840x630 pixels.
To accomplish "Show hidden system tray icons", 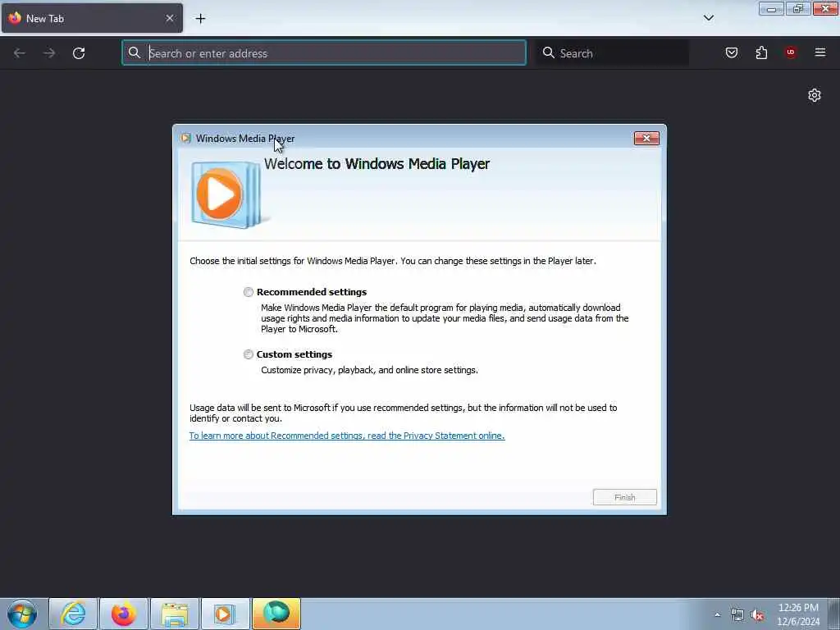I will (717, 615).
